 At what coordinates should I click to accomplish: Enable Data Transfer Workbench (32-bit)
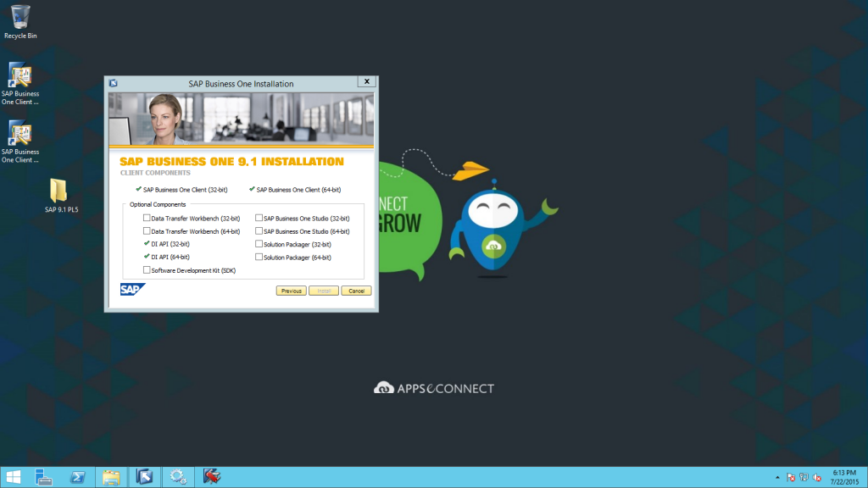point(147,218)
